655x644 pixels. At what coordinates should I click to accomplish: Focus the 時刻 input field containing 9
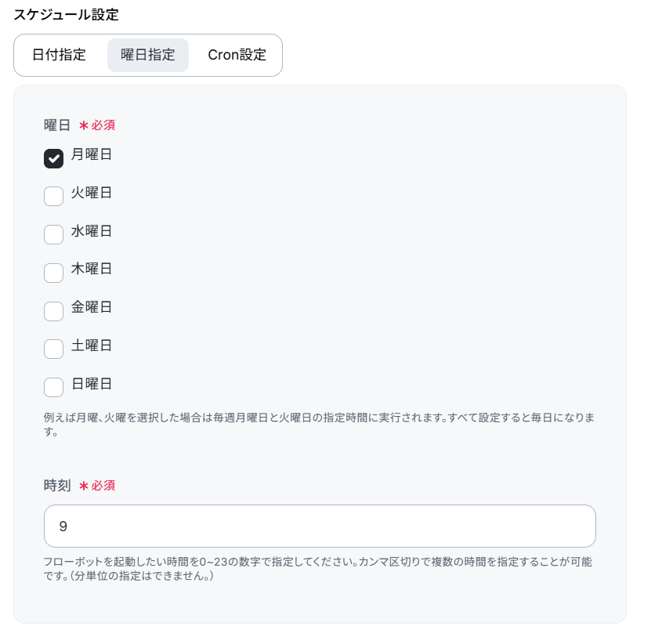click(320, 526)
